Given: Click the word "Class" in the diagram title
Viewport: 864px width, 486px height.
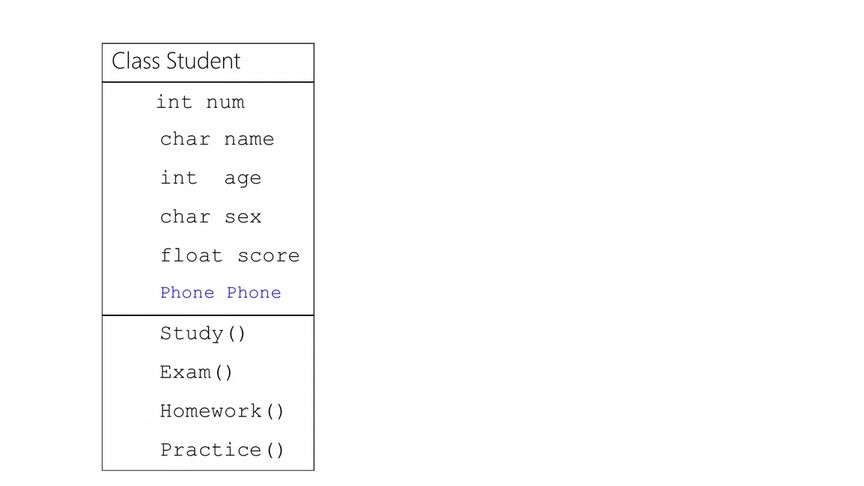Looking at the screenshot, I should click(x=136, y=61).
